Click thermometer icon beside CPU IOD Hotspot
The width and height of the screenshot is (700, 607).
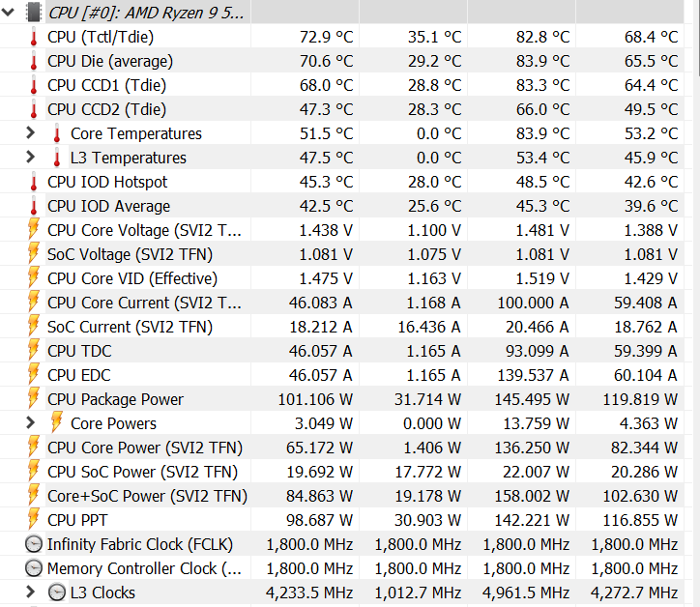click(x=34, y=182)
